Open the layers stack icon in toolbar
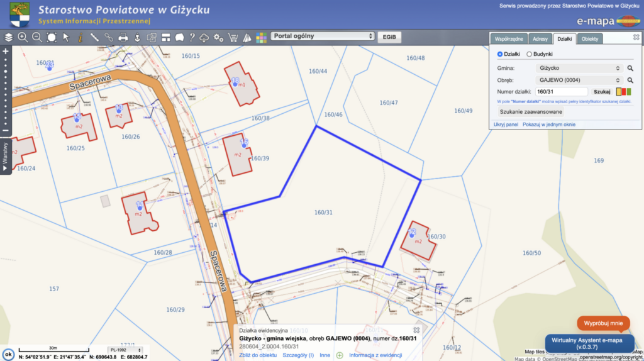 pos(9,37)
